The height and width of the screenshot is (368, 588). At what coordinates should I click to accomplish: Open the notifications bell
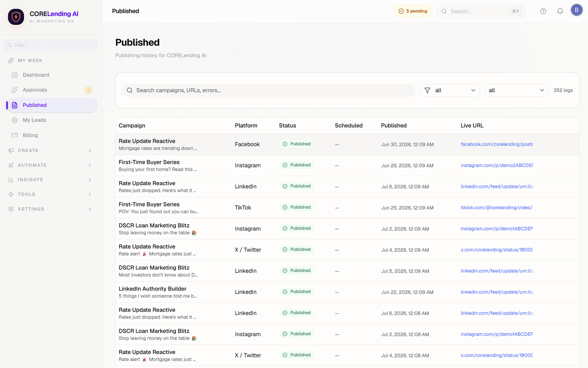click(560, 11)
